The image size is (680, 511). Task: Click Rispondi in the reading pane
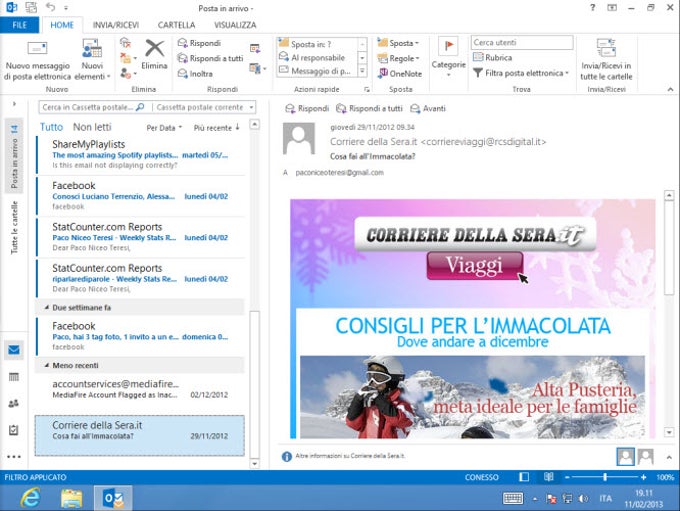point(307,108)
